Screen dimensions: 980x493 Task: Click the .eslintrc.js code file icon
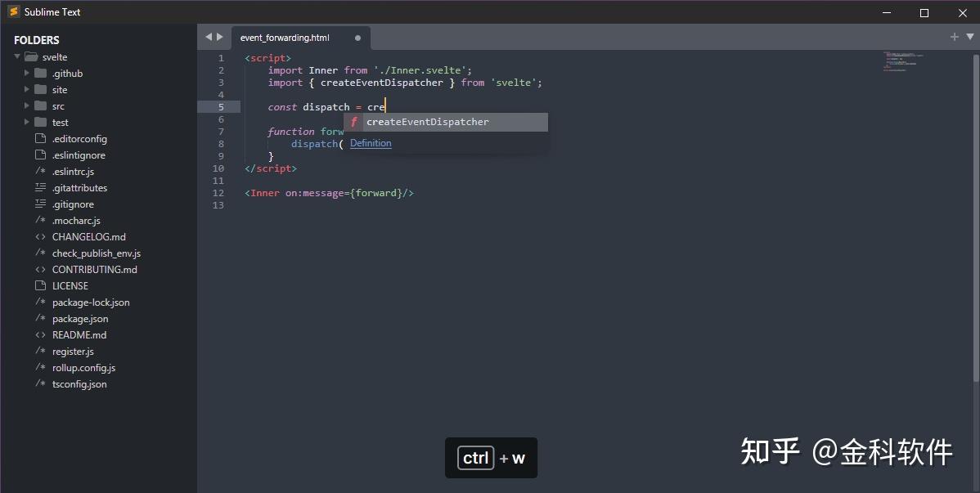(x=41, y=171)
